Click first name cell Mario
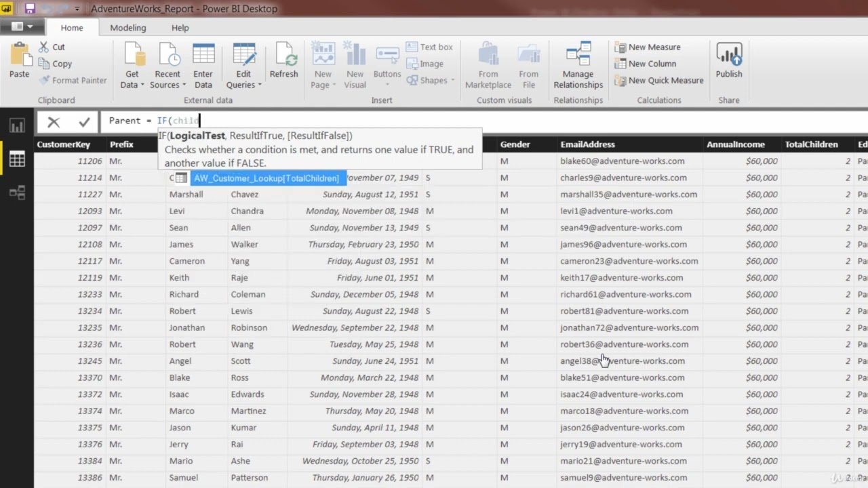This screenshot has height=488, width=868. click(197, 461)
